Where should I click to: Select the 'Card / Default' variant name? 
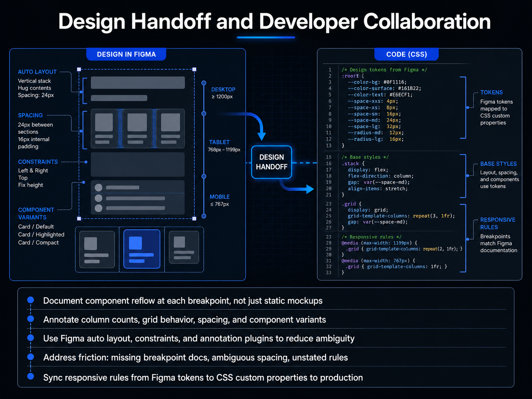tap(36, 227)
